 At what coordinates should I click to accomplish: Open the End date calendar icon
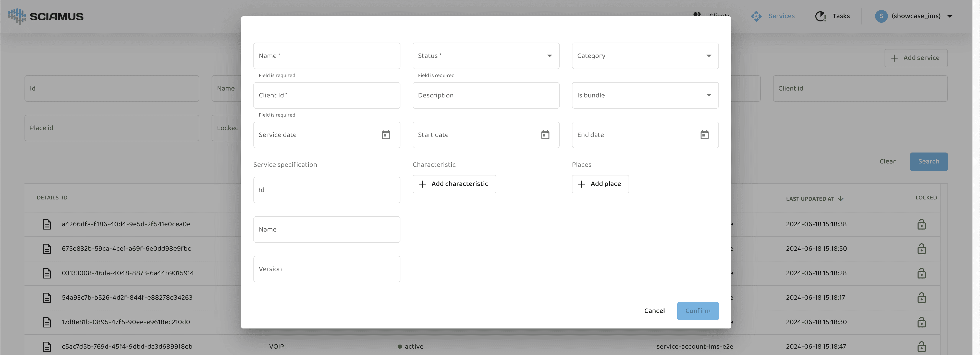pos(704,135)
